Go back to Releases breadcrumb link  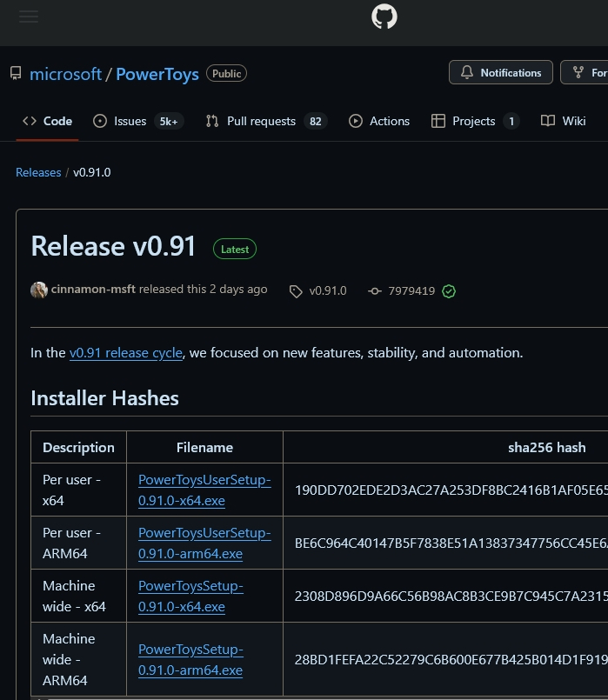point(38,172)
